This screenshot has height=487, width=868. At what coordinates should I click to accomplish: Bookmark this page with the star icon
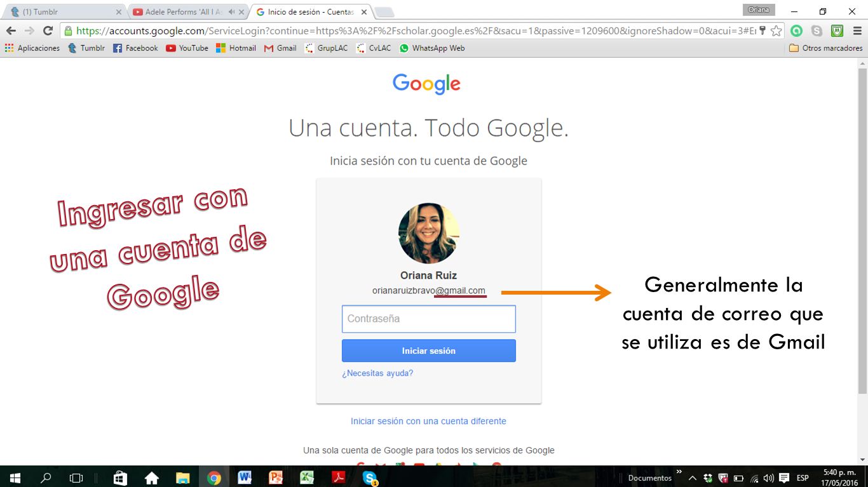pyautogui.click(x=776, y=30)
